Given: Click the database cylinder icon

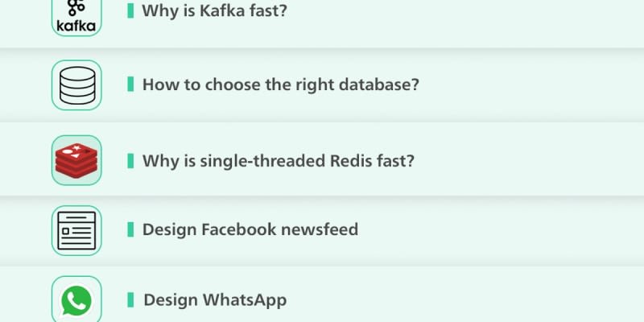Looking at the screenshot, I should click(76, 85).
